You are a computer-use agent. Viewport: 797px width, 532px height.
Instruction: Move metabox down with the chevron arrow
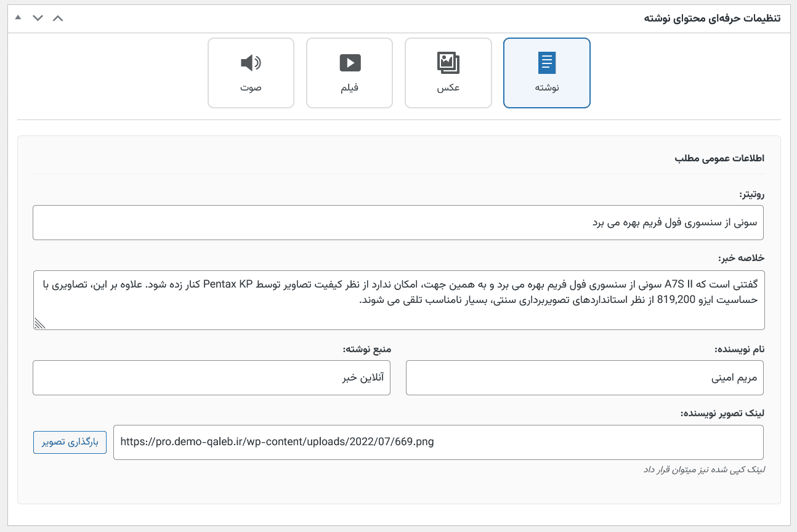click(38, 18)
